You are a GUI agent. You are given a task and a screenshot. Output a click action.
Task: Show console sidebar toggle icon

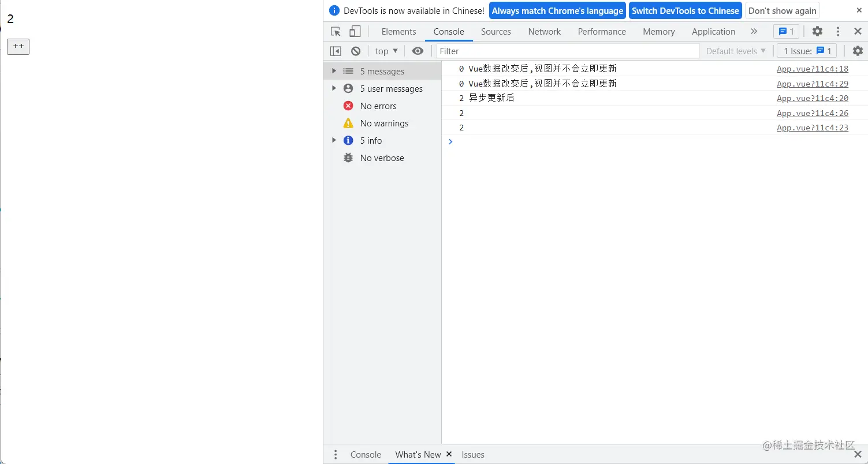(x=336, y=51)
